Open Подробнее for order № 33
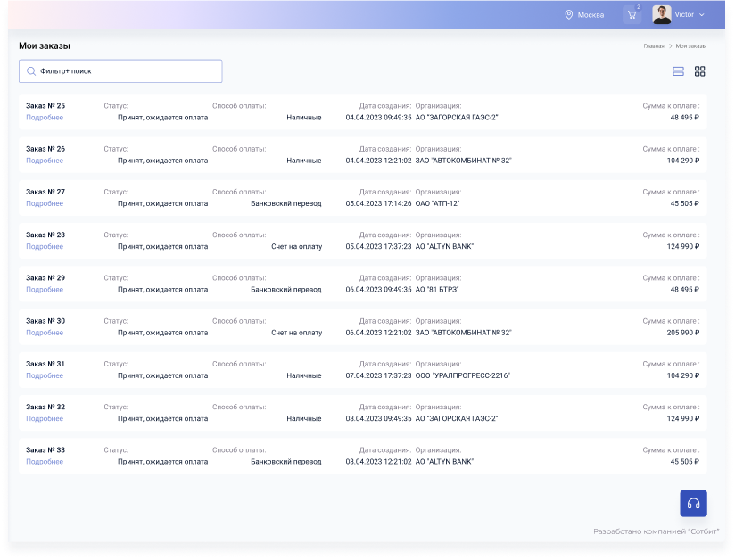The image size is (735, 560). (x=45, y=462)
